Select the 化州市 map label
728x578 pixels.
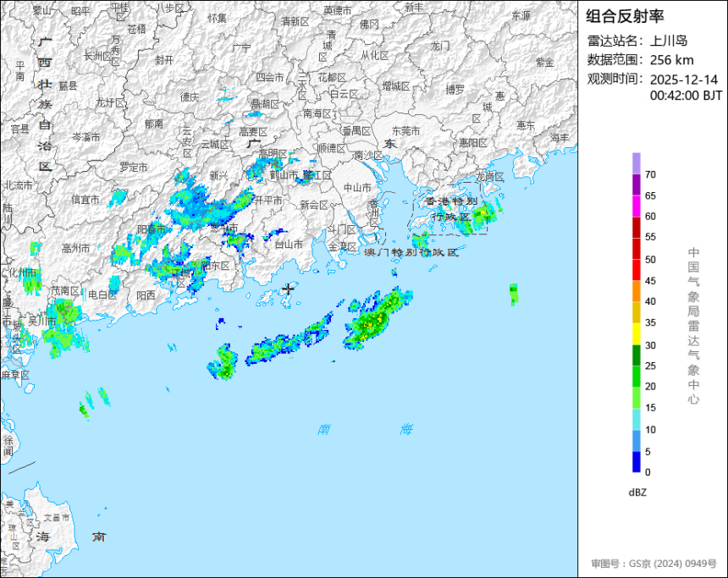click(x=23, y=272)
